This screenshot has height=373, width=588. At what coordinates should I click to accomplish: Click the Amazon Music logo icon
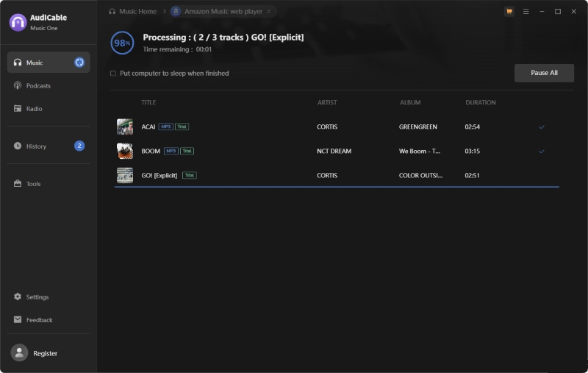coord(176,11)
